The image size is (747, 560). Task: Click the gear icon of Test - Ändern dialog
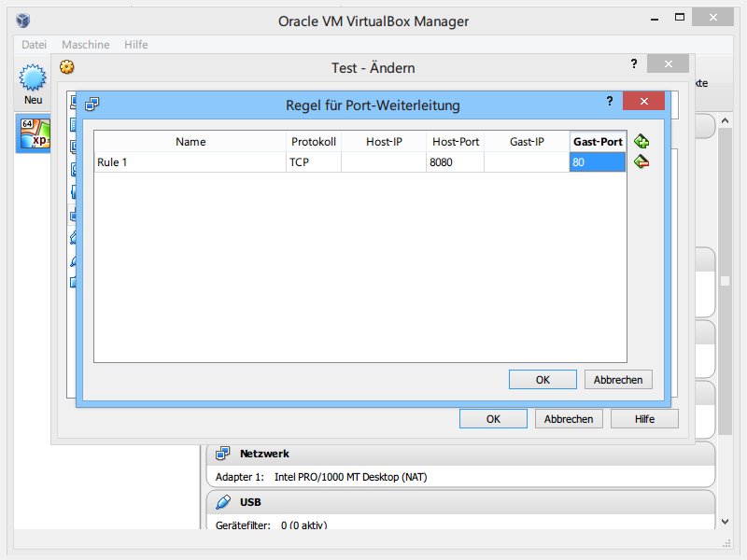click(x=66, y=67)
